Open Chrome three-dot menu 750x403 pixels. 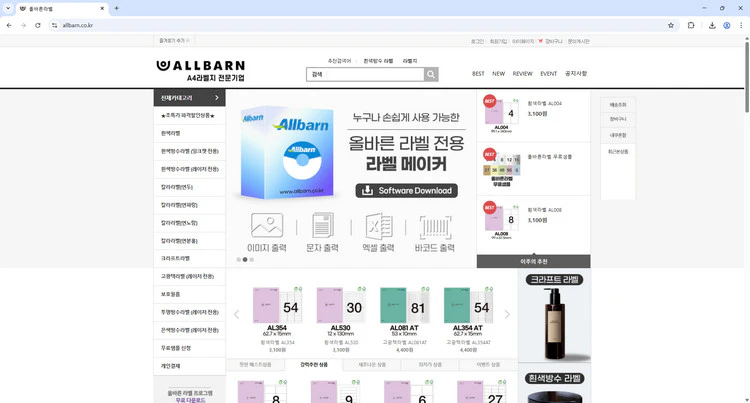[x=741, y=25]
